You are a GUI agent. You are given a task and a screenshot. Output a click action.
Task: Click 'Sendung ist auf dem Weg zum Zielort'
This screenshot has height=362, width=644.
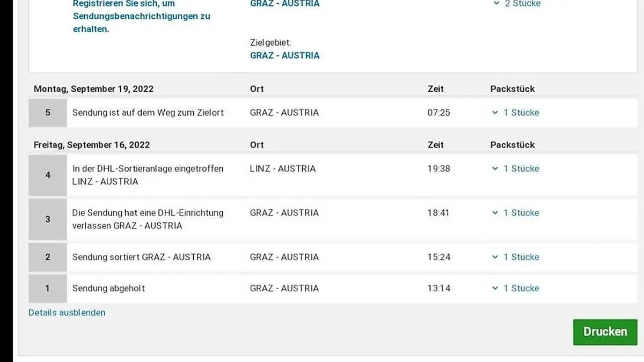pos(148,113)
